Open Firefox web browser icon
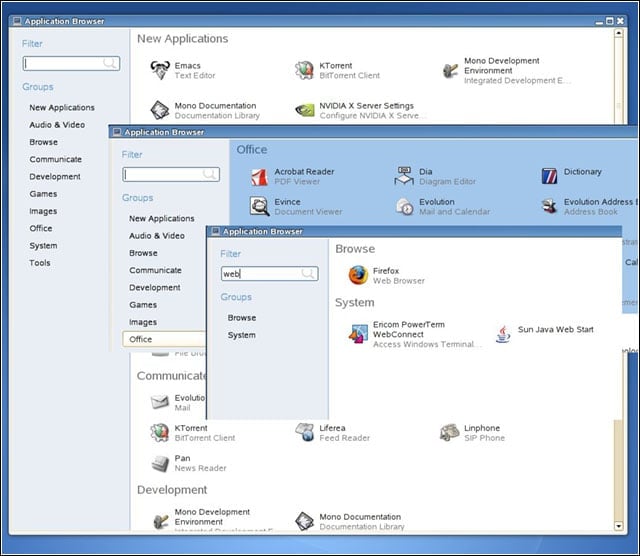Screen dimensions: 640x556 (x=358, y=275)
